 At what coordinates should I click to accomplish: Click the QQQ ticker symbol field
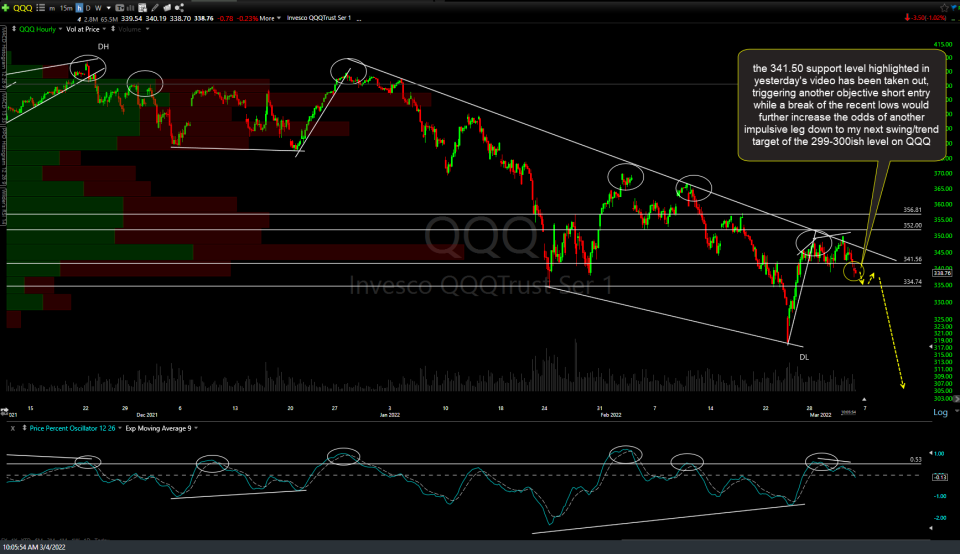pyautogui.click(x=23, y=8)
